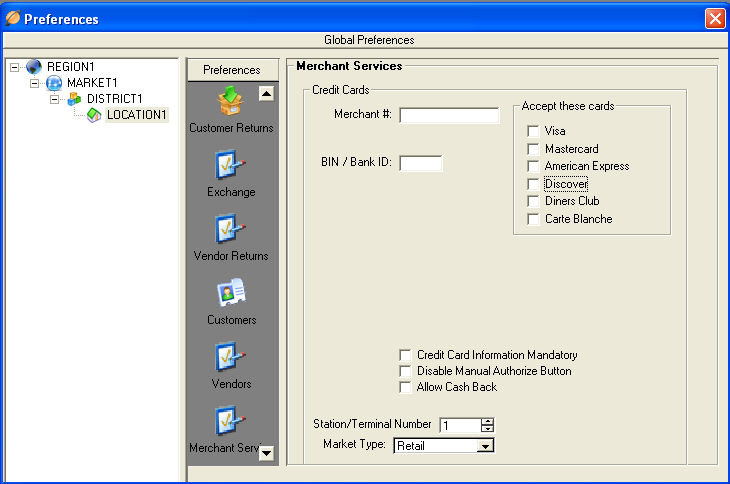730x484 pixels.
Task: Open the Customer Returns preferences icon
Action: [x=230, y=101]
